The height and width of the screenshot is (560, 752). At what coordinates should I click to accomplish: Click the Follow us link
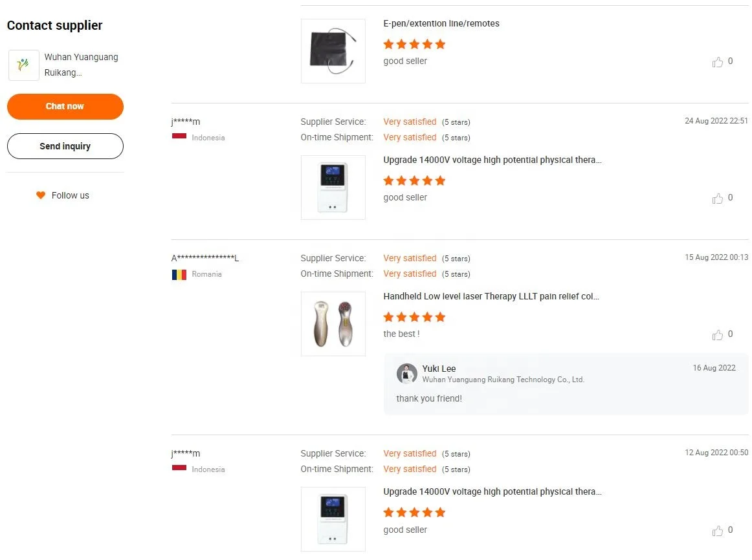point(70,195)
